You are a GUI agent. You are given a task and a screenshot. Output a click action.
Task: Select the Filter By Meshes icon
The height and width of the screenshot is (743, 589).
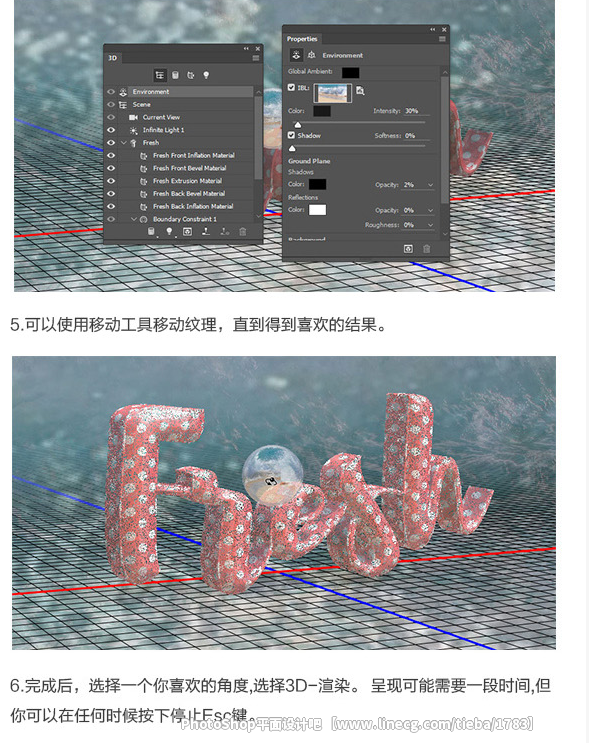[x=175, y=75]
